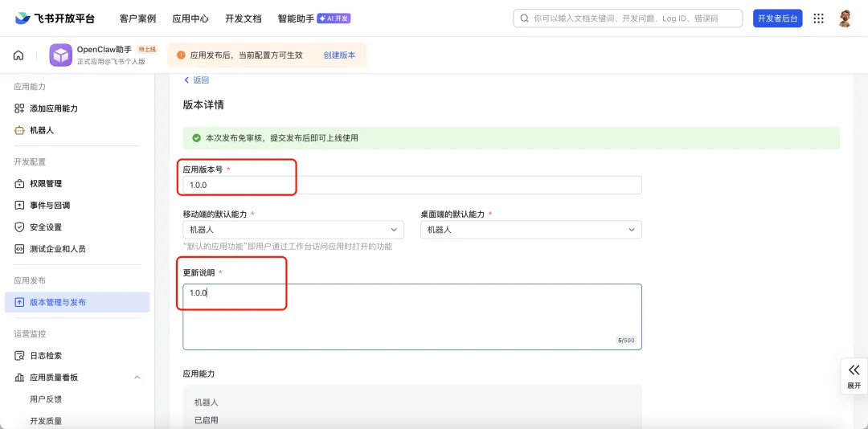Open the user avatar menu
Screen dimensions: 868x429
click(844, 18)
